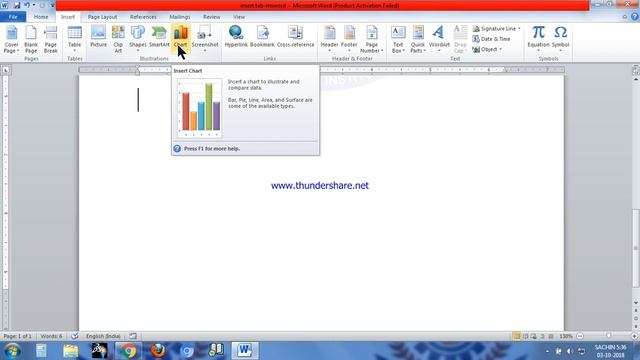Open the Table insert menu
This screenshot has height=360, width=640.
coord(74,39)
